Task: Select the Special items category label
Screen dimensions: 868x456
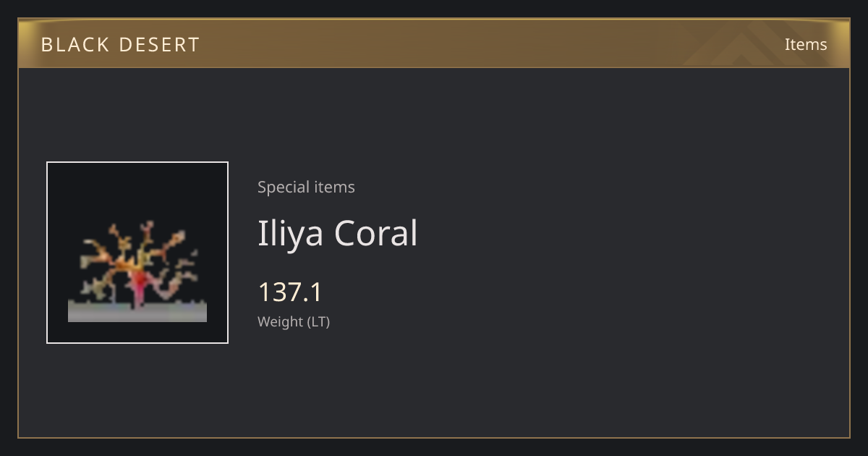Action: coord(306,187)
